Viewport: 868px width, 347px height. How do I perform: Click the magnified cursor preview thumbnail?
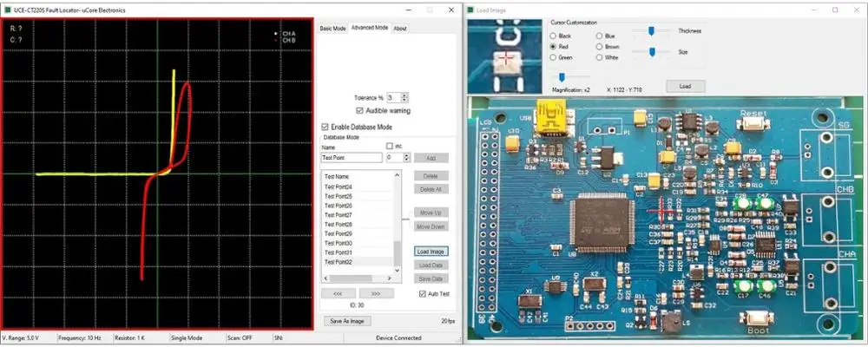505,56
